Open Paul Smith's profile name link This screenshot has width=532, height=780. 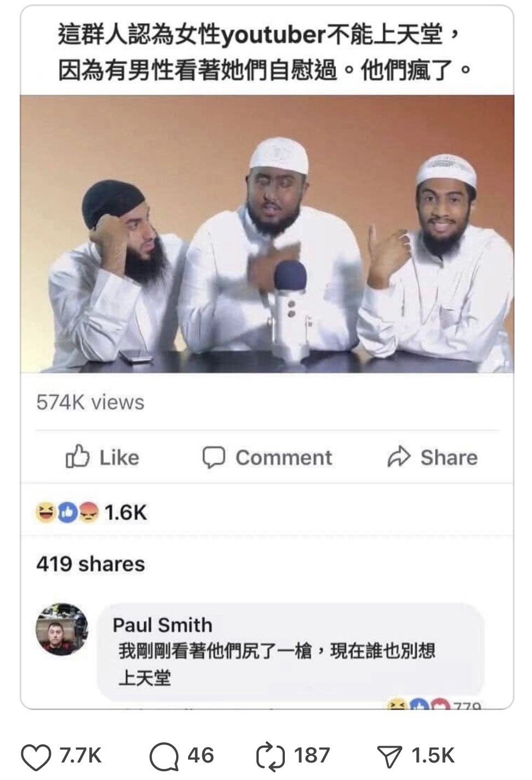point(162,625)
